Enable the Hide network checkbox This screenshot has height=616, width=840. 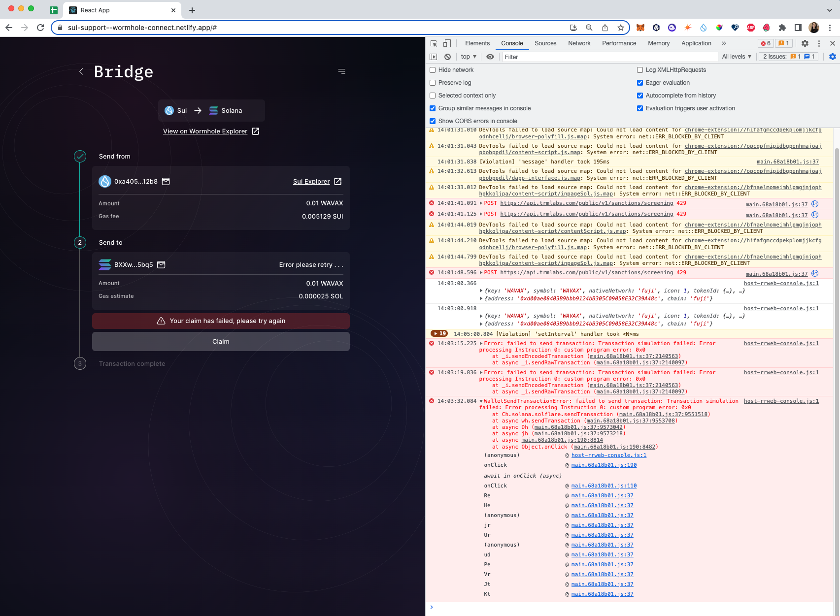433,69
